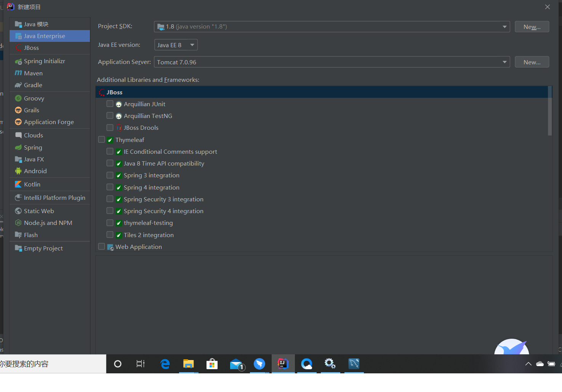Open the Project SDK dropdown
The height and width of the screenshot is (392, 562).
332,27
